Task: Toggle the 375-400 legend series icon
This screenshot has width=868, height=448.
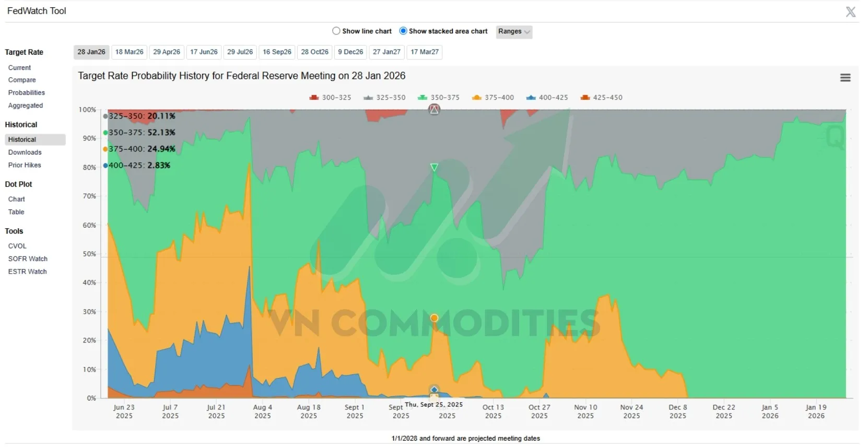Action: coord(476,98)
